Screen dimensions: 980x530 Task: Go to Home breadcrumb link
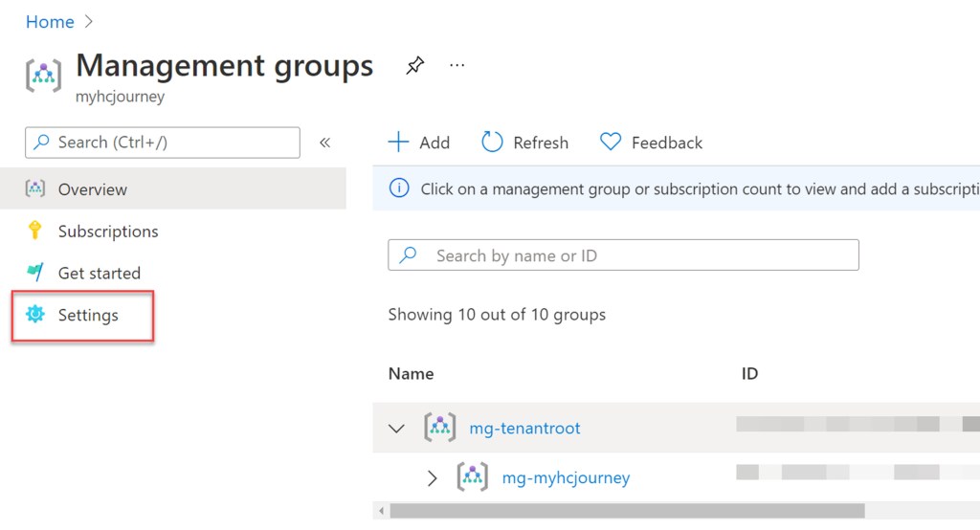(50, 22)
